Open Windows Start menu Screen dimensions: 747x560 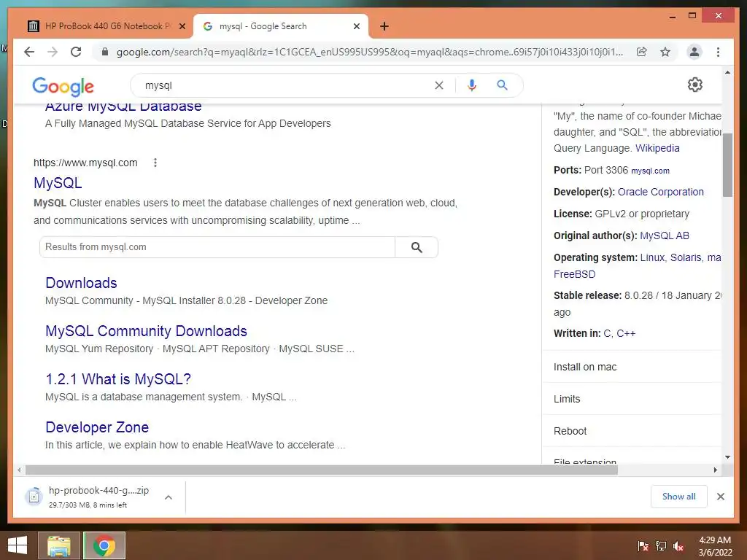pyautogui.click(x=18, y=545)
